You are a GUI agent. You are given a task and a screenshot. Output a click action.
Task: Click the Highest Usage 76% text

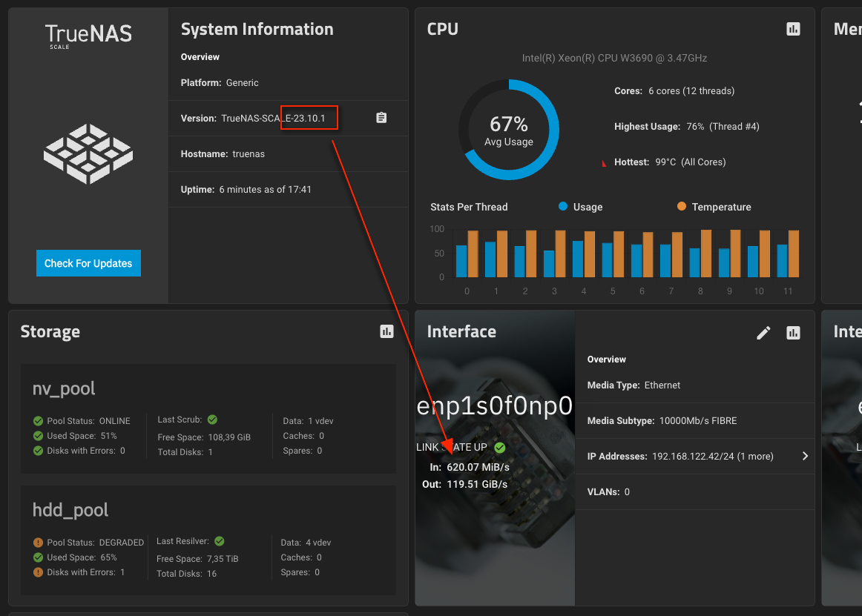687,126
